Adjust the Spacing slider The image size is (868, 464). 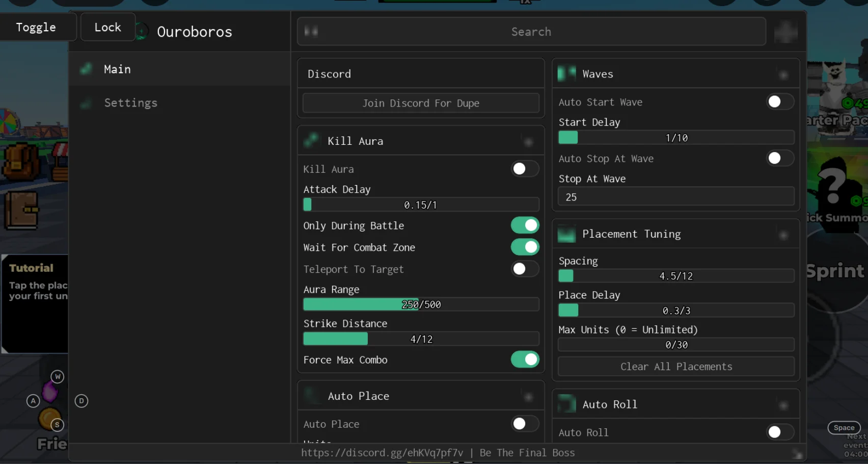tap(676, 276)
